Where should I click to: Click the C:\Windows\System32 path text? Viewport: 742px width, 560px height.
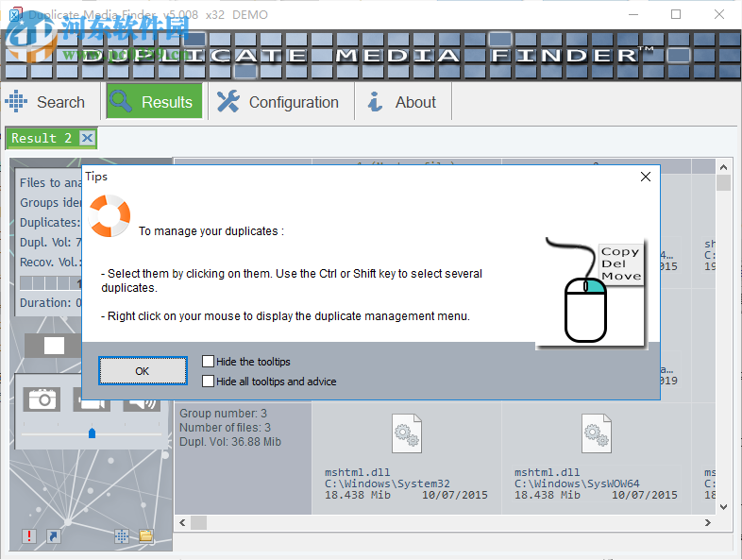387,484
